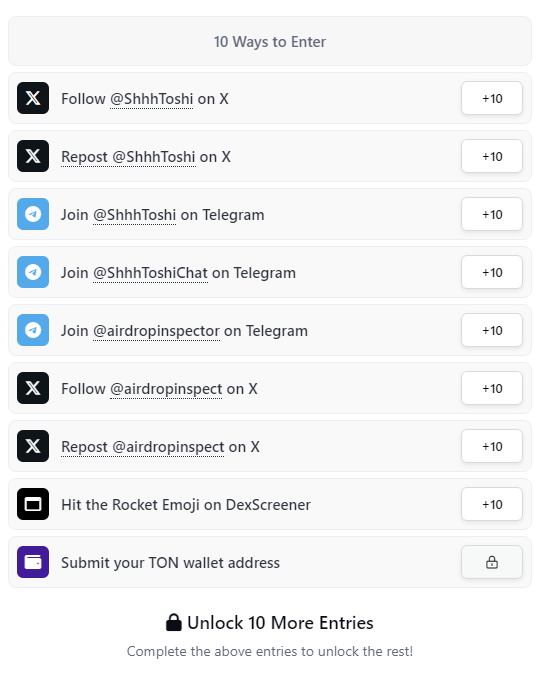
Task: Open Join @airdropinspector on Telegram entry text
Action: point(184,331)
